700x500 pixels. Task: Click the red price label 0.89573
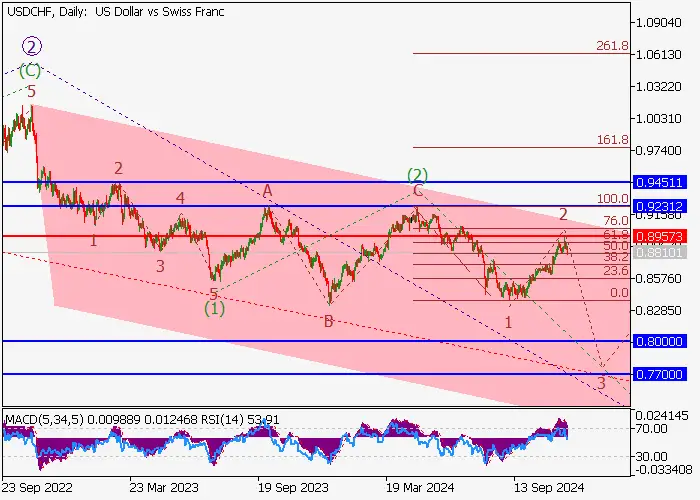coord(659,236)
